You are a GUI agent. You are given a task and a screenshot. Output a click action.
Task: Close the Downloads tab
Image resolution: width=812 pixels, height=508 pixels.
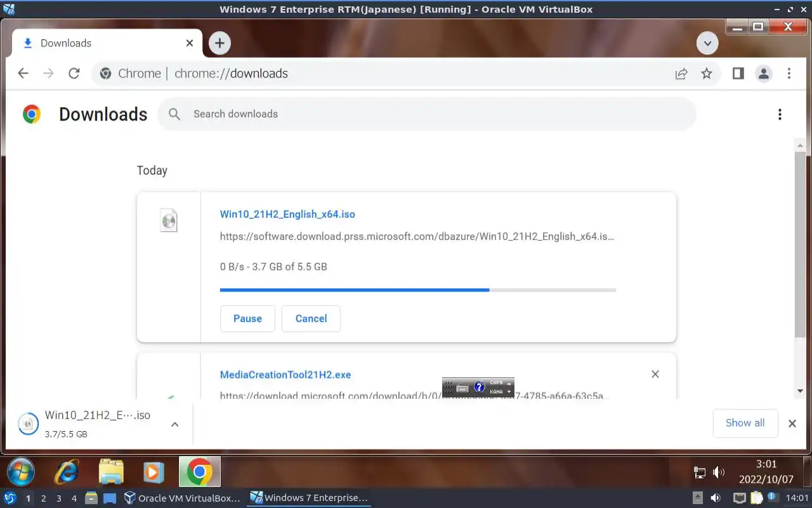point(190,43)
